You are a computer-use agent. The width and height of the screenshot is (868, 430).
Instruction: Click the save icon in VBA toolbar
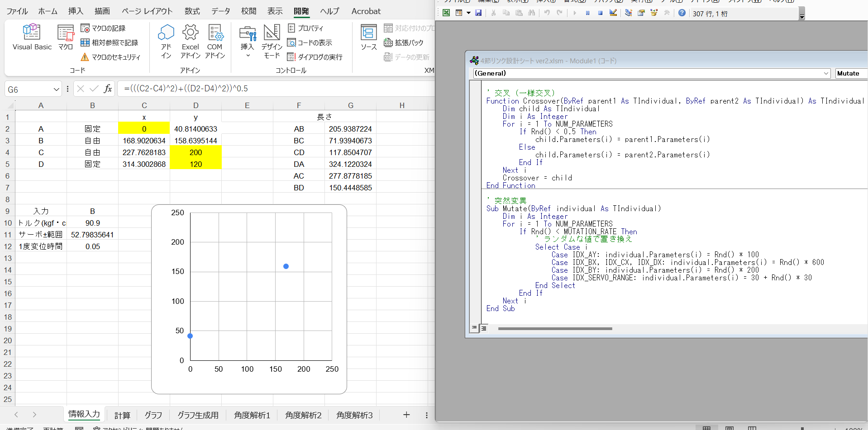pyautogui.click(x=478, y=13)
